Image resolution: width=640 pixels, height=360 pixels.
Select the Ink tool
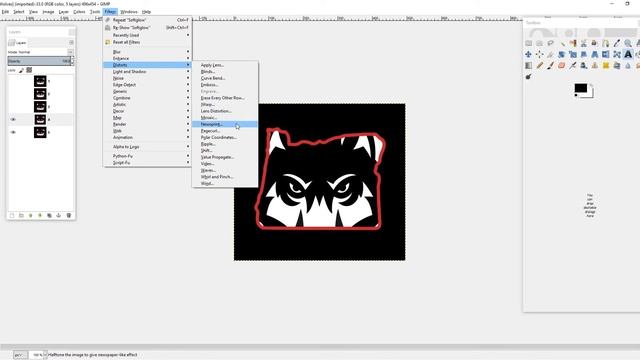[584, 65]
